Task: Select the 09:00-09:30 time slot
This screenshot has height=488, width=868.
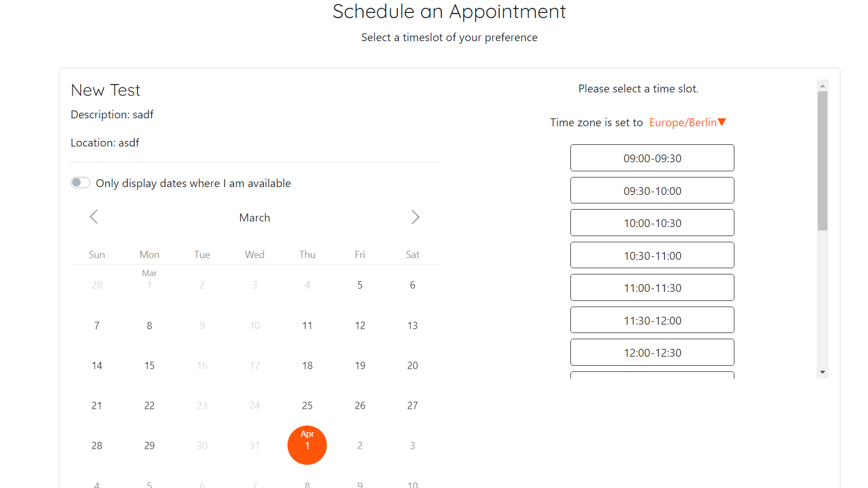Action: pyautogui.click(x=652, y=158)
